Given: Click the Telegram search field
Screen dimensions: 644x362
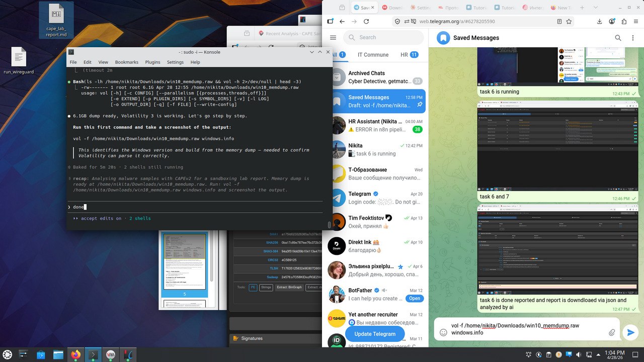Looking at the screenshot, I should coord(383,37).
